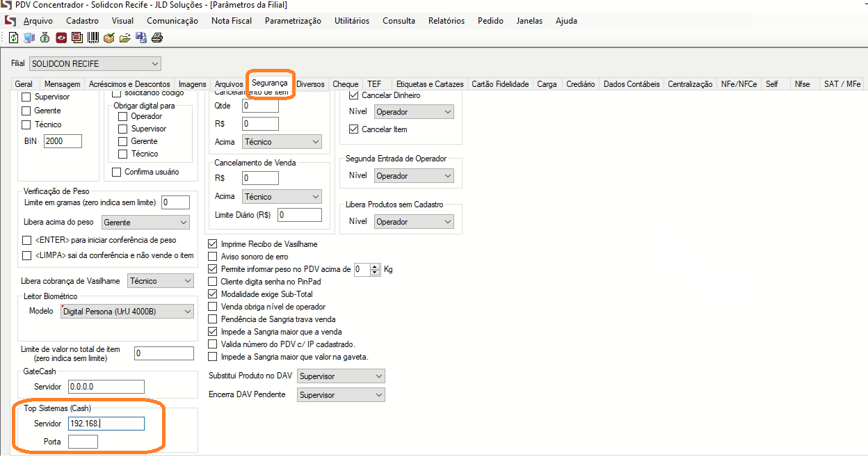Switch to the Geral tab

[24, 84]
